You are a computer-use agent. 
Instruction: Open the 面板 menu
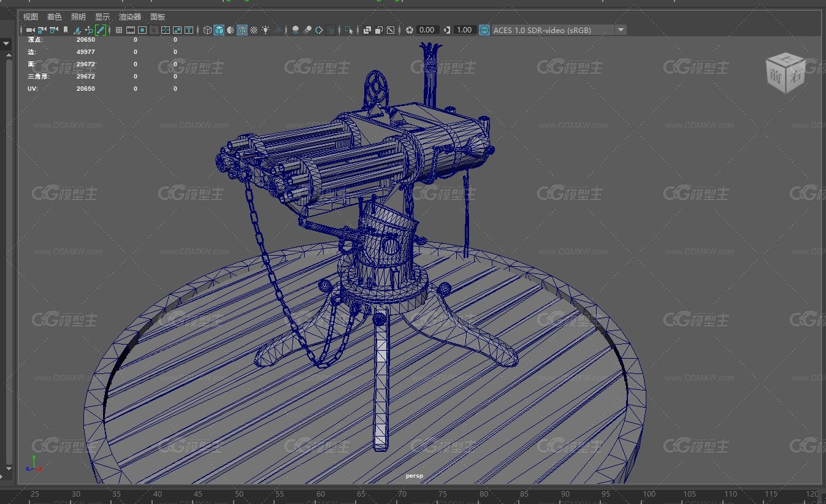click(158, 17)
